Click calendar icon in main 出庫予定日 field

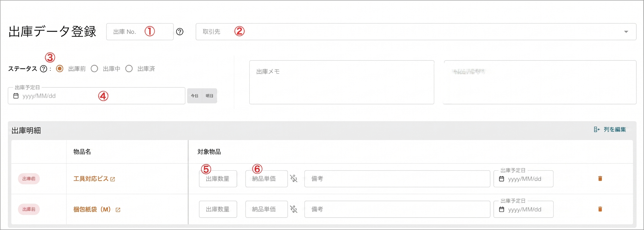16,96
